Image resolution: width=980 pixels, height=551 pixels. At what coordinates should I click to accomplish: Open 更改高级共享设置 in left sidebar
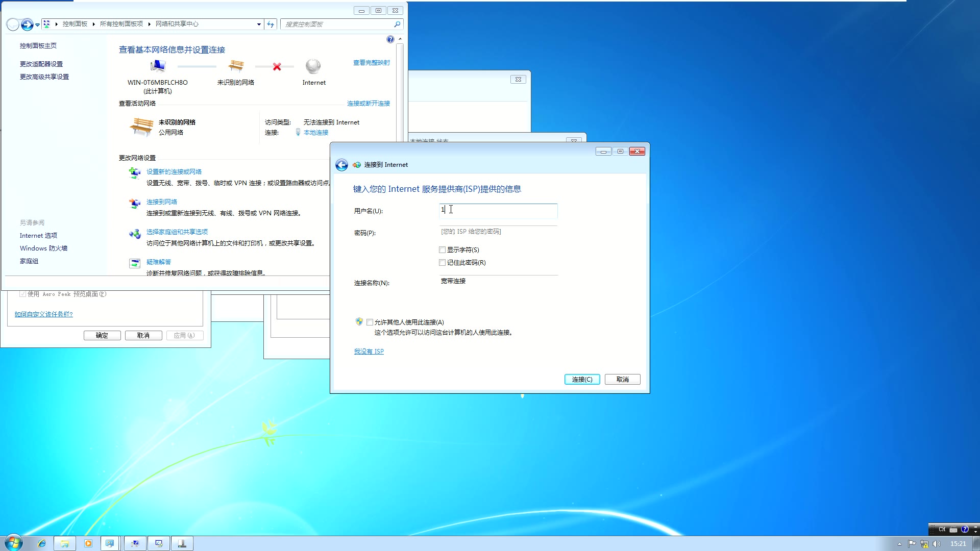coord(44,77)
